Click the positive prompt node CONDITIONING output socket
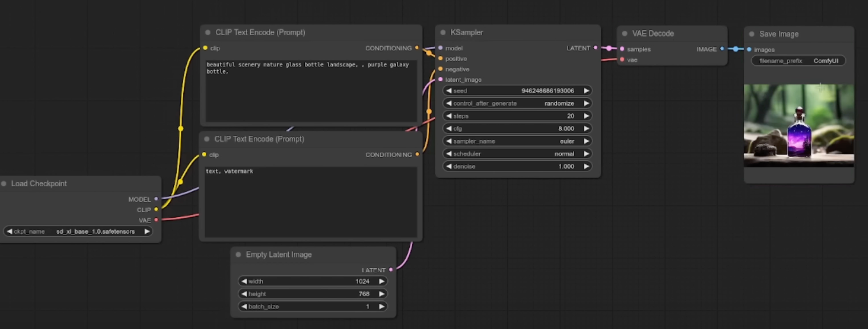Image resolution: width=868 pixels, height=329 pixels. tap(417, 48)
